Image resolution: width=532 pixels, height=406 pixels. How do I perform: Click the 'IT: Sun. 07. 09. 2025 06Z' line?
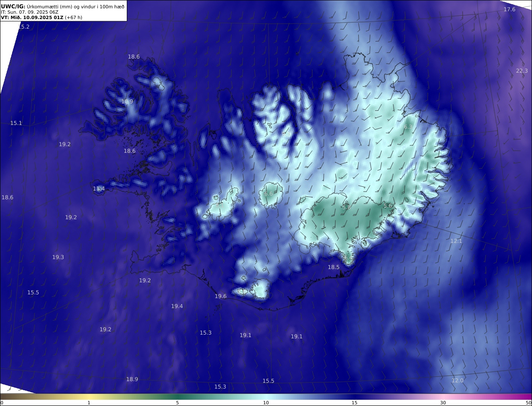[30, 12]
